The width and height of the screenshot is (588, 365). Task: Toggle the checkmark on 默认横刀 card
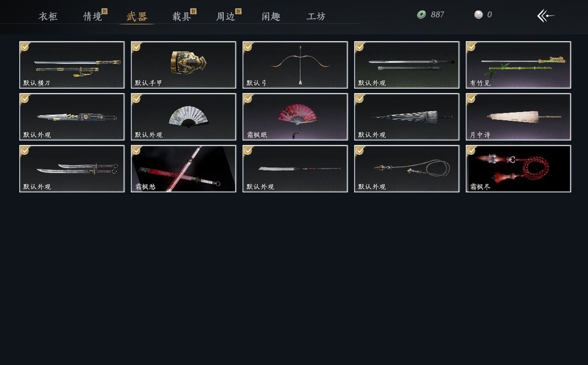point(24,46)
